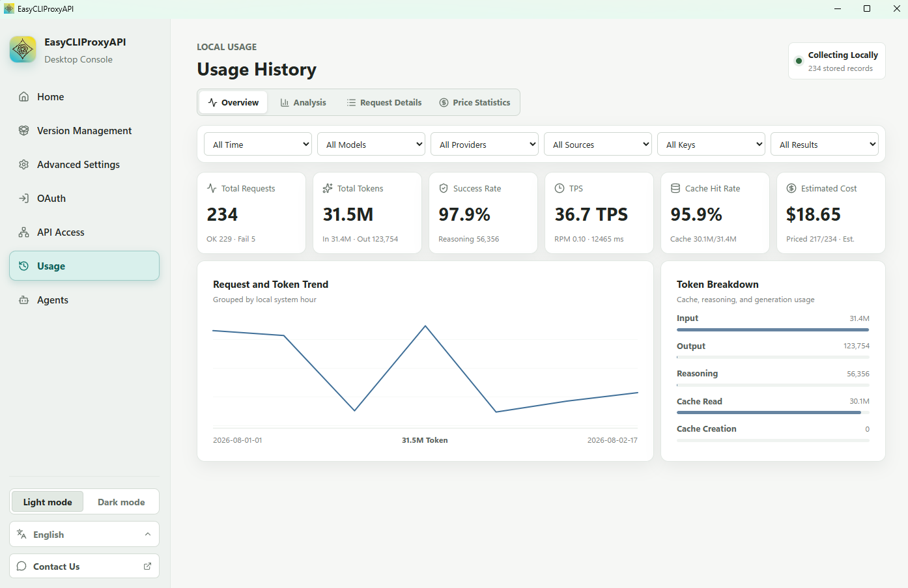Open the OAuth page

[x=84, y=198]
